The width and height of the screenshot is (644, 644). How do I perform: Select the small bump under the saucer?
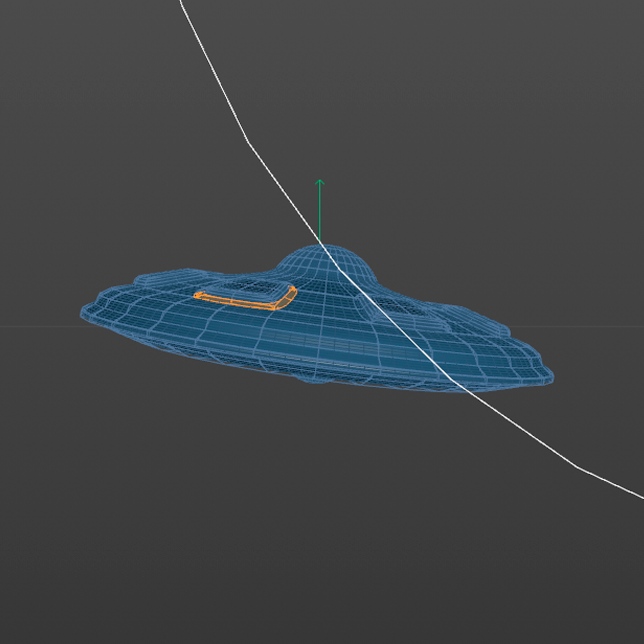(315, 379)
